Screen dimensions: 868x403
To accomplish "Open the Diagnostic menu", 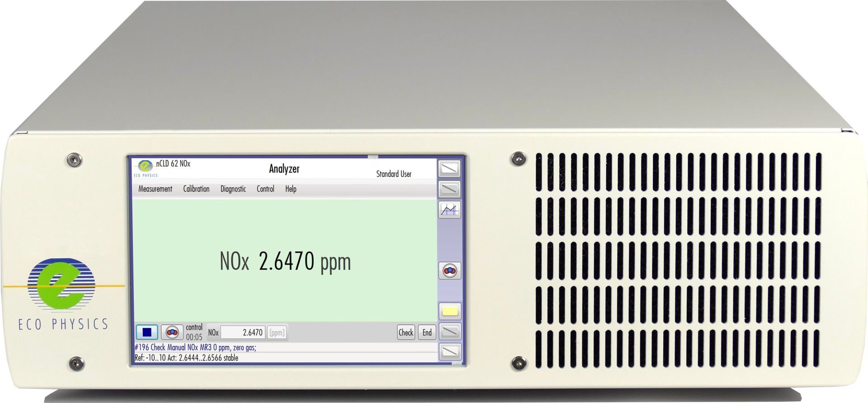I will pos(233,189).
